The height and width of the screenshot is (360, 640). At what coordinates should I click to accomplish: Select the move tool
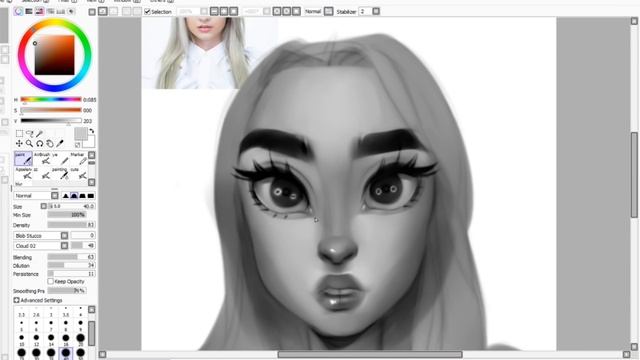19,144
